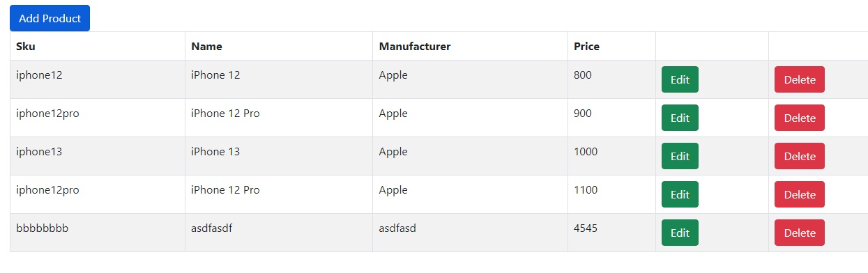Screen dimensions: 868x273
Task: Click the asdfasdf name cell
Action: coord(279,233)
